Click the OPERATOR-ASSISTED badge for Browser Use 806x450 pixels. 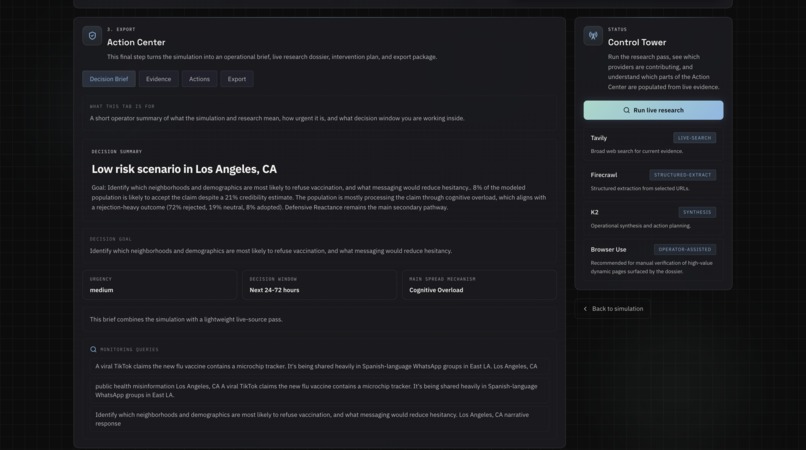[685, 249]
